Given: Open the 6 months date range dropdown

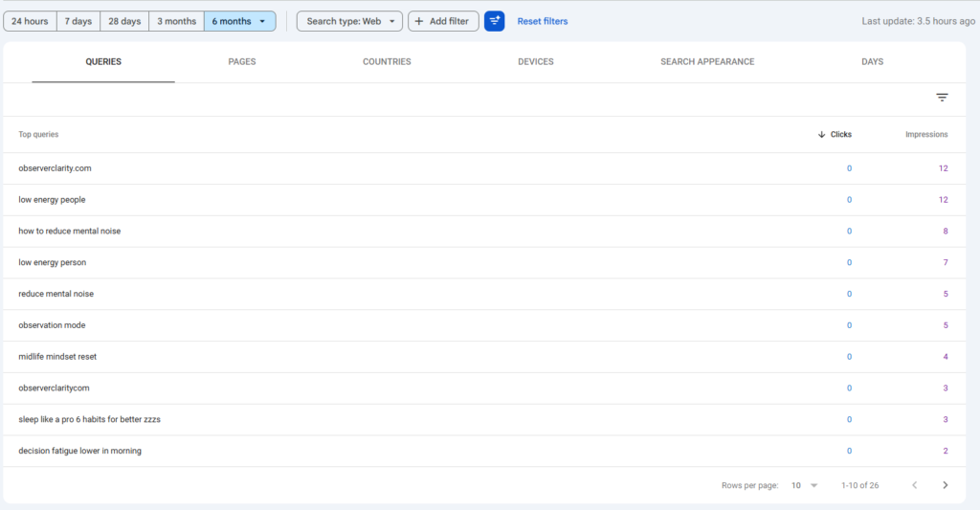Looking at the screenshot, I should [240, 21].
